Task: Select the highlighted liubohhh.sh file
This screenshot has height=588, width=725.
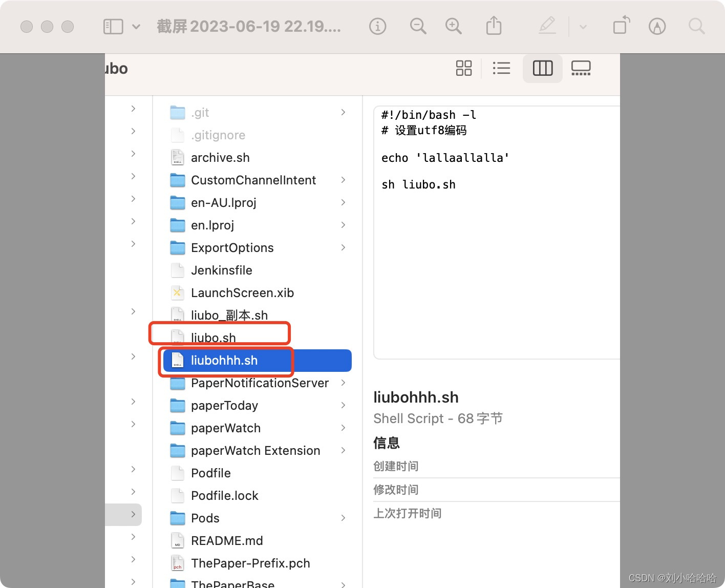Action: pyautogui.click(x=257, y=361)
